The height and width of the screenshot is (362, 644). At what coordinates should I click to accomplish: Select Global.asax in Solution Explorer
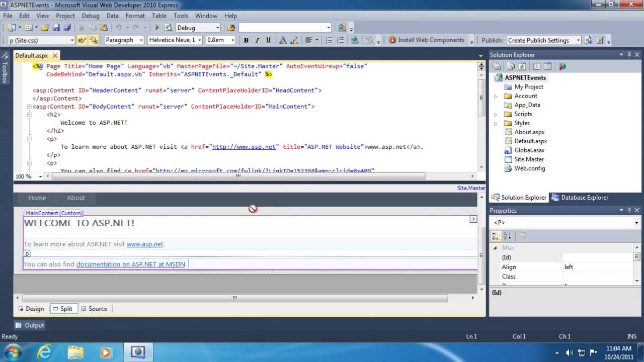(529, 150)
